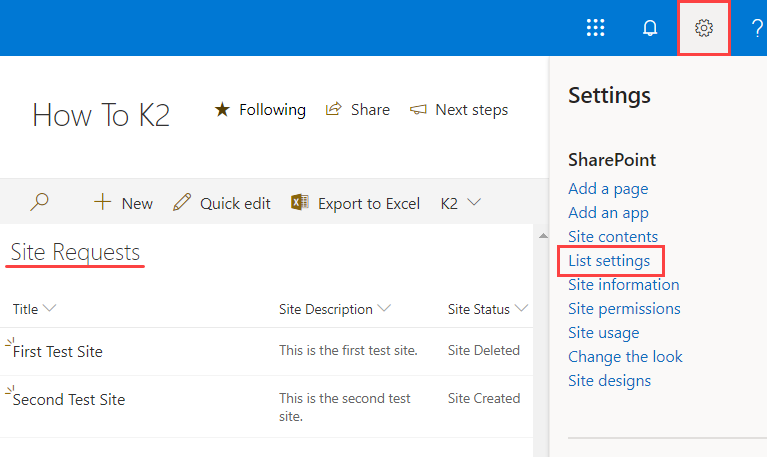The width and height of the screenshot is (767, 457).
Task: Open the Site Status column dropdown
Action: pos(521,308)
